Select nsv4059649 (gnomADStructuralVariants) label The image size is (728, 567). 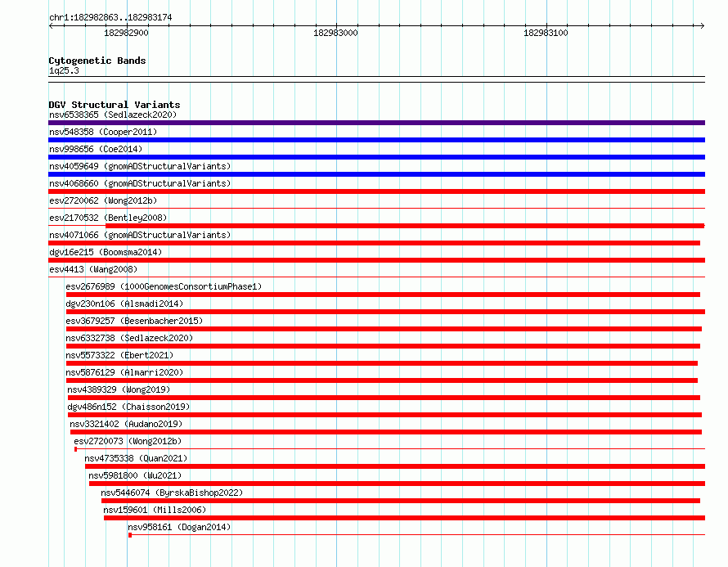click(140, 166)
